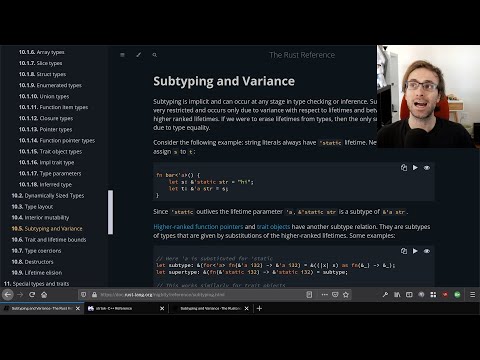Run the fn bar code example
This screenshot has height=360, width=480.
415,168
